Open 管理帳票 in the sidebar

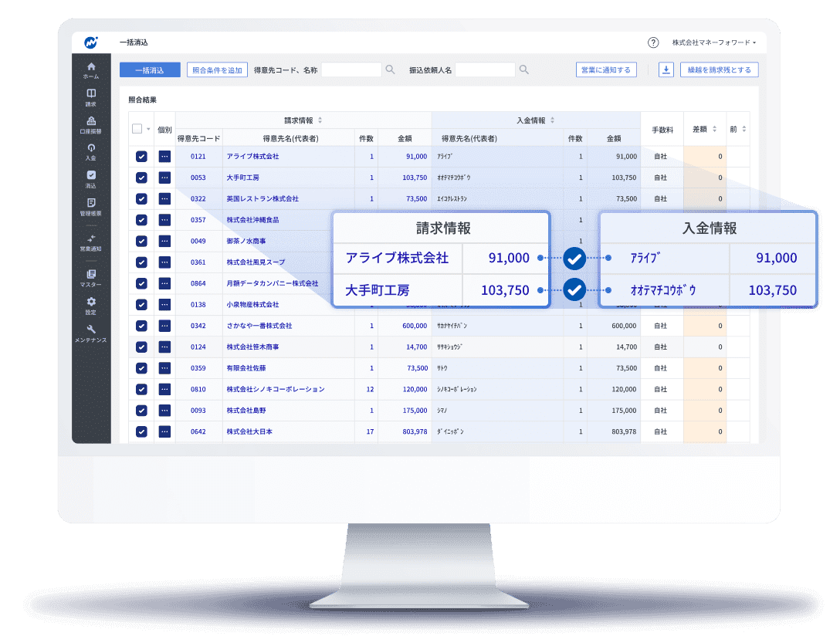pos(91,206)
